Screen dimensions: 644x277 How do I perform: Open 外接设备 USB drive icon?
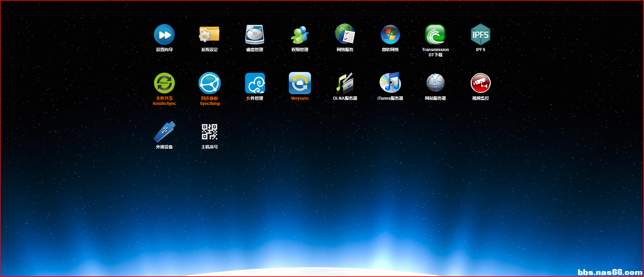click(x=164, y=132)
